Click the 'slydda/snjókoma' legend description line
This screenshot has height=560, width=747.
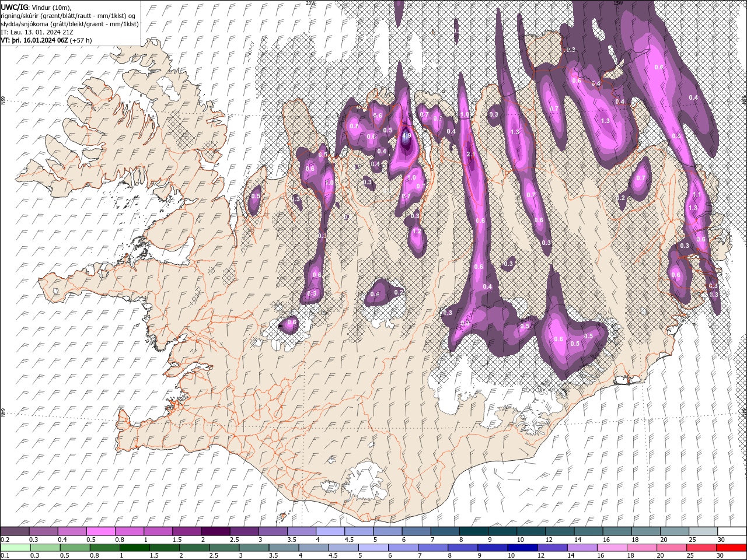69,24
